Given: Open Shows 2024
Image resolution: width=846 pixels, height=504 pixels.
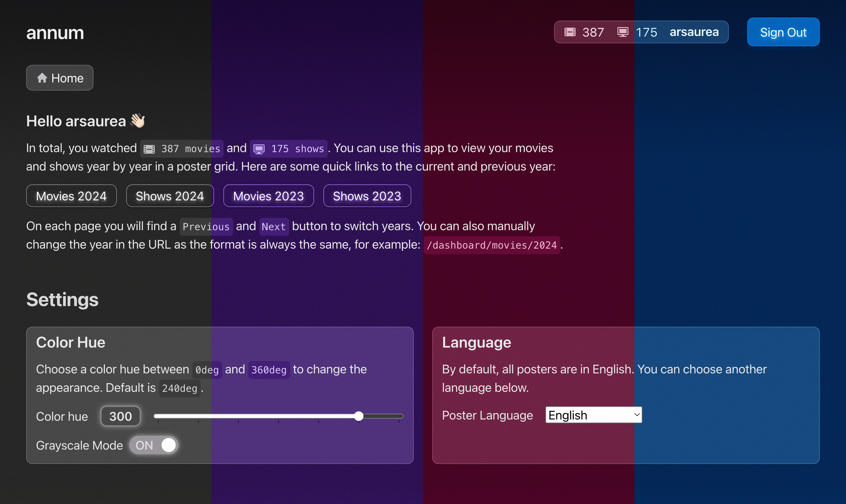Looking at the screenshot, I should (x=170, y=196).
